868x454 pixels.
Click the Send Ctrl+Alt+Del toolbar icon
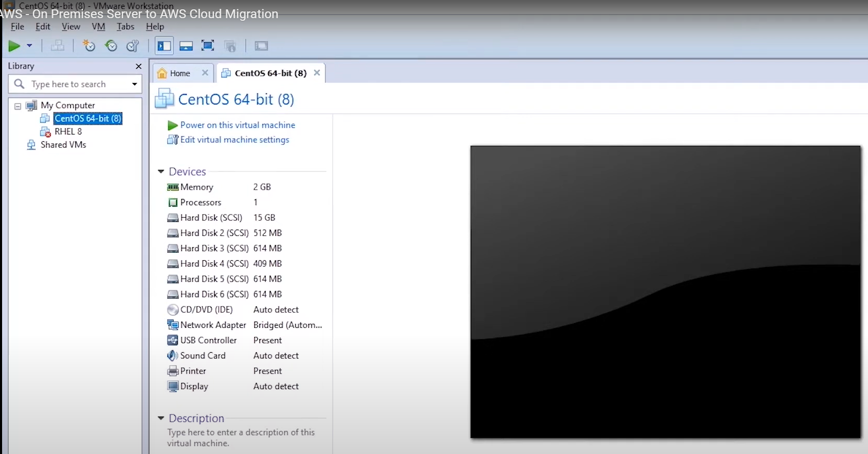tap(57, 46)
